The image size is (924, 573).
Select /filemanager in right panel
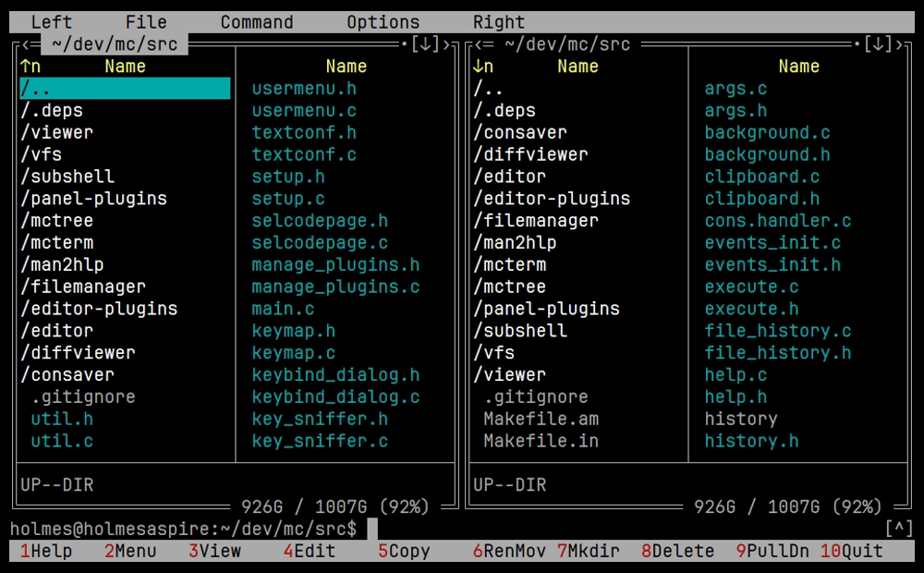pos(536,221)
